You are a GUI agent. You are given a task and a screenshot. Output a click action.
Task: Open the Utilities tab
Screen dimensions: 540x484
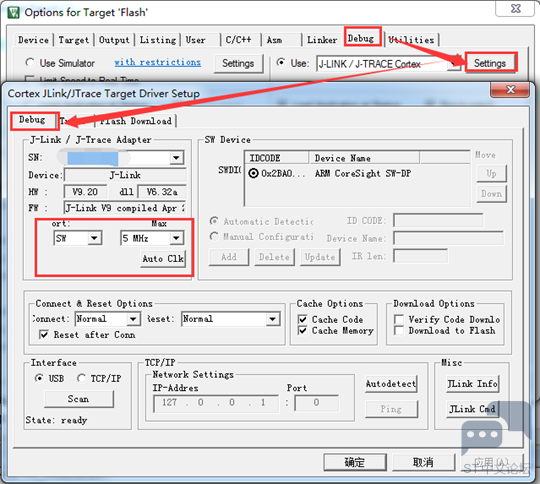412,40
